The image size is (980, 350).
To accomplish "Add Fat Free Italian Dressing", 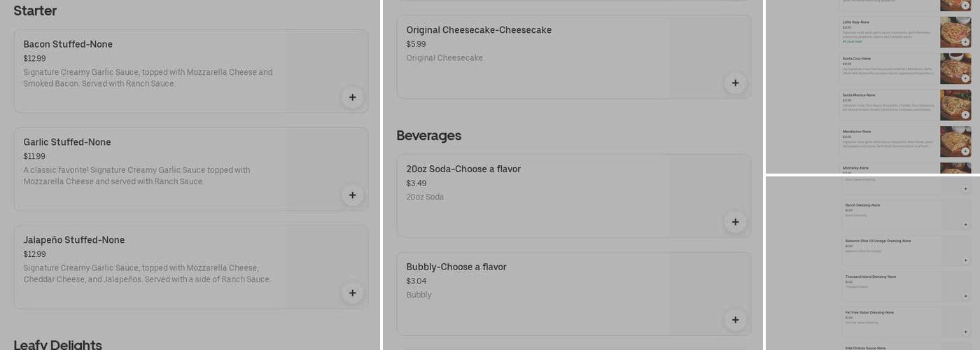I will pos(965,332).
